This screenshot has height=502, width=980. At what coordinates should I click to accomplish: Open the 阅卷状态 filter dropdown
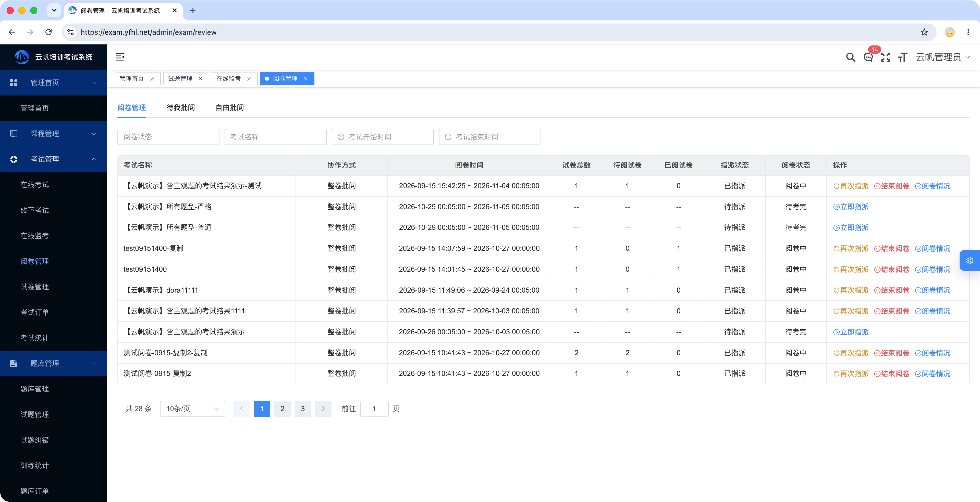(x=168, y=137)
